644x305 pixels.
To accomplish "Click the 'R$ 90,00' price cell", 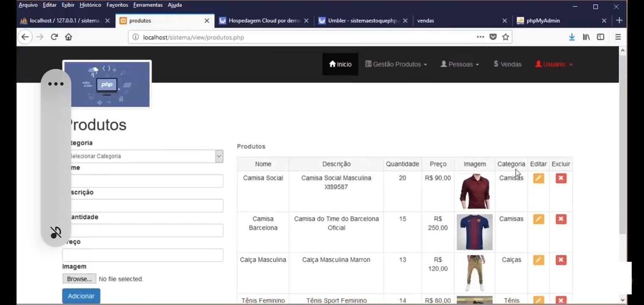I will 438,178.
